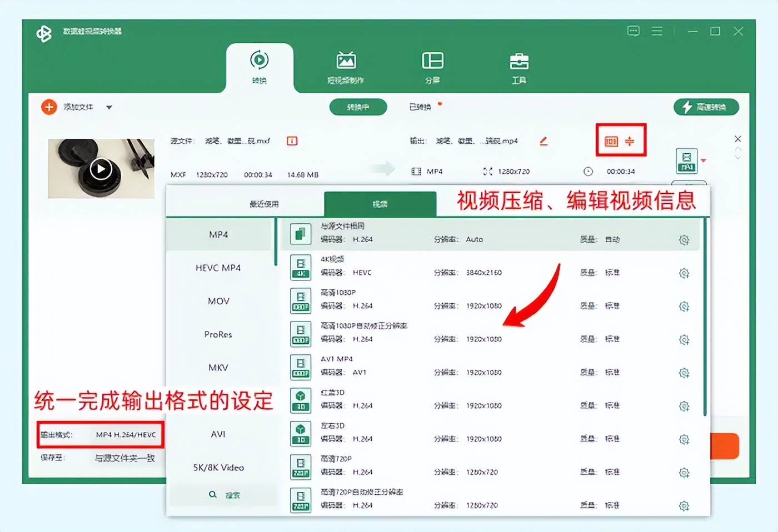Expand the red arrow beside MP4 format icon
The image size is (778, 532).
[x=704, y=160]
